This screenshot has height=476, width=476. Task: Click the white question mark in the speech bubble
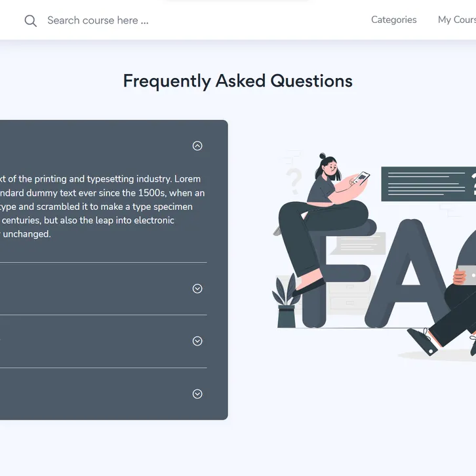pyautogui.click(x=473, y=184)
